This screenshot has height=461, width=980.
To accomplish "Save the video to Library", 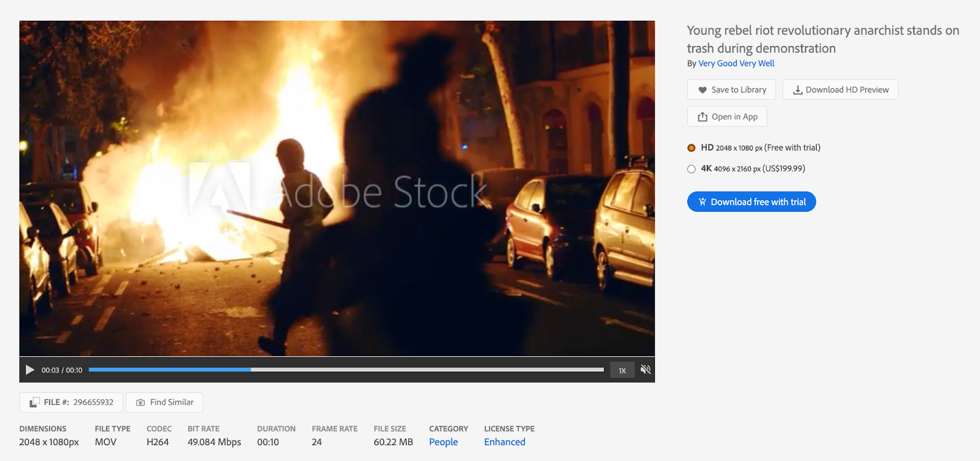I will [x=731, y=89].
